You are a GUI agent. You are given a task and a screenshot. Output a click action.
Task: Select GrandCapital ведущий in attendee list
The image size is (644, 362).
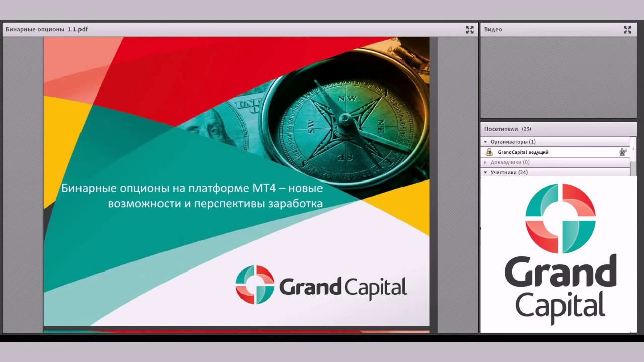tap(555, 152)
